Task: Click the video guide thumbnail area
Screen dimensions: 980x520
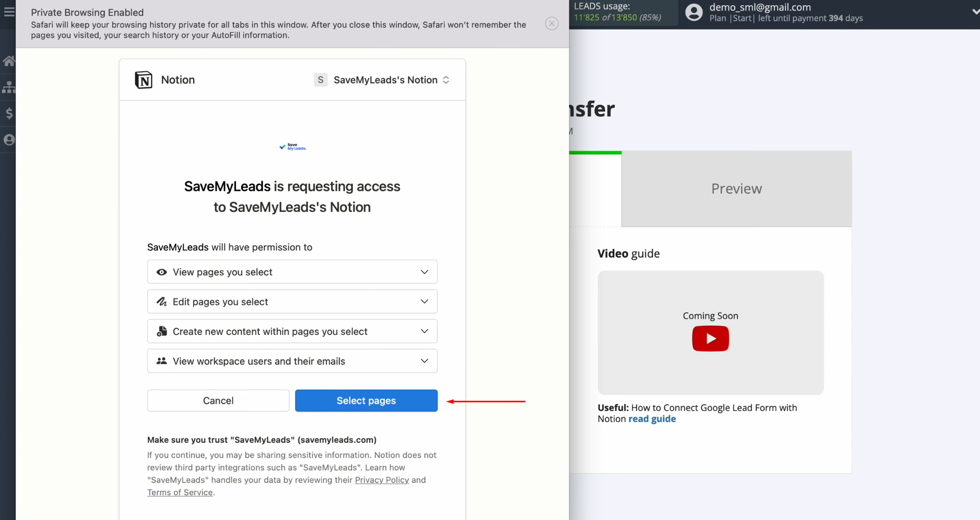Action: (711, 333)
